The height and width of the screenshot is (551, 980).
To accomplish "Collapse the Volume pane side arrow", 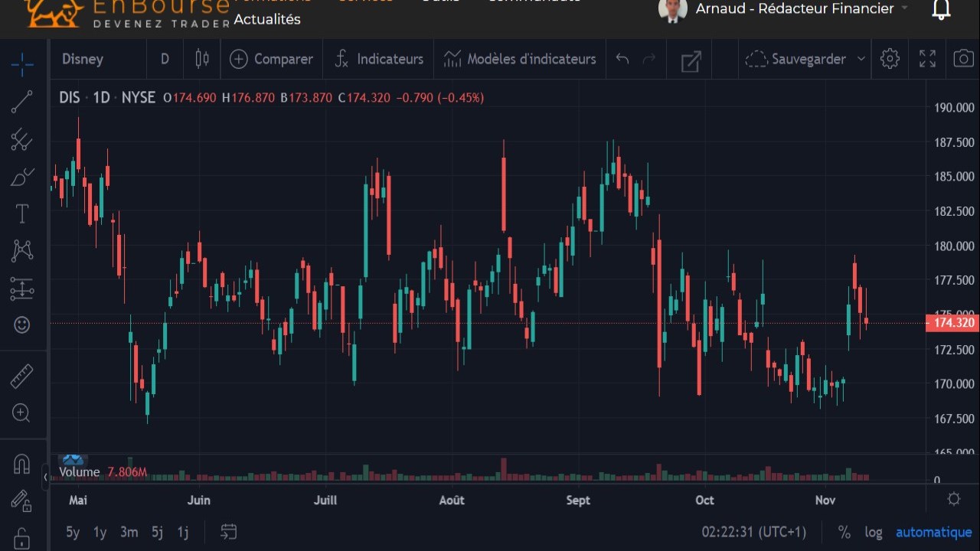I will tap(45, 477).
